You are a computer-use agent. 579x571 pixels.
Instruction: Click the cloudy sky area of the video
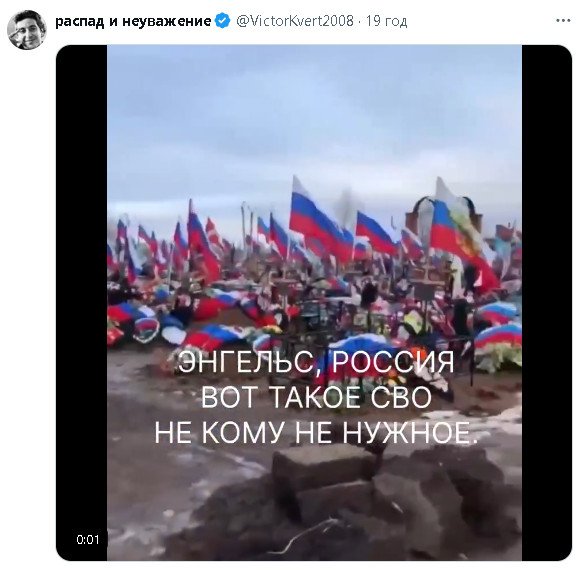tap(314, 122)
